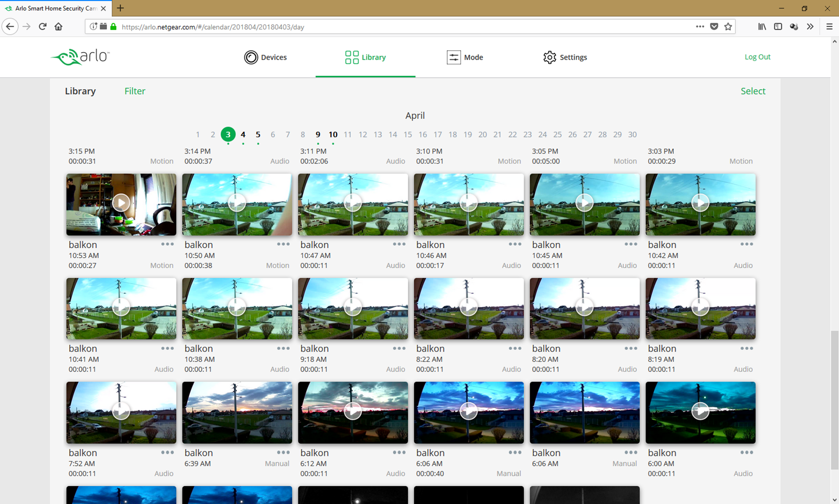The width and height of the screenshot is (839, 504).
Task: Open a new browser tab
Action: 121,8
